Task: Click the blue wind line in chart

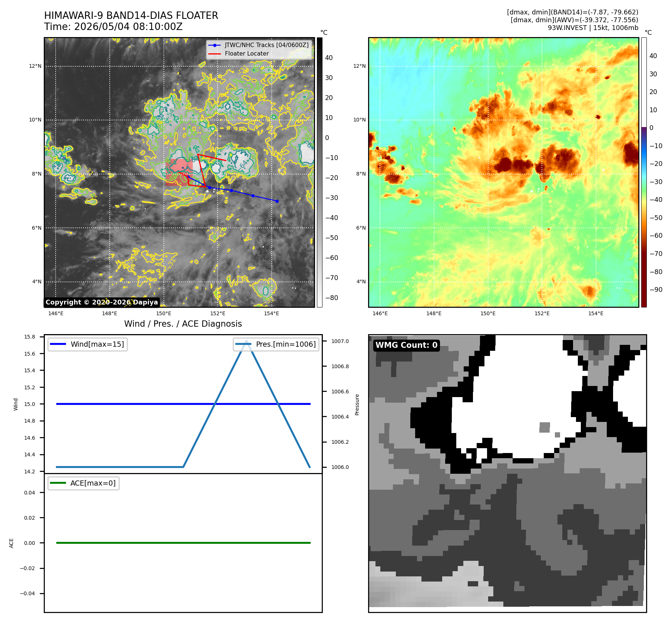Action: (x=183, y=404)
